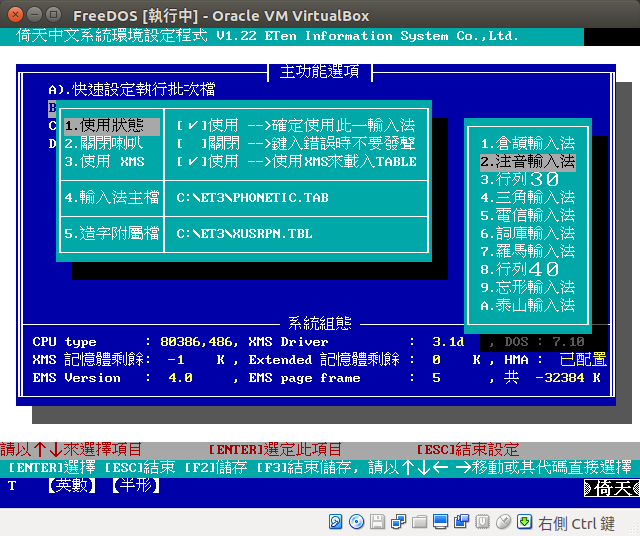Select option 4.輸入法主檔
The image size is (640, 536).
click(111, 198)
